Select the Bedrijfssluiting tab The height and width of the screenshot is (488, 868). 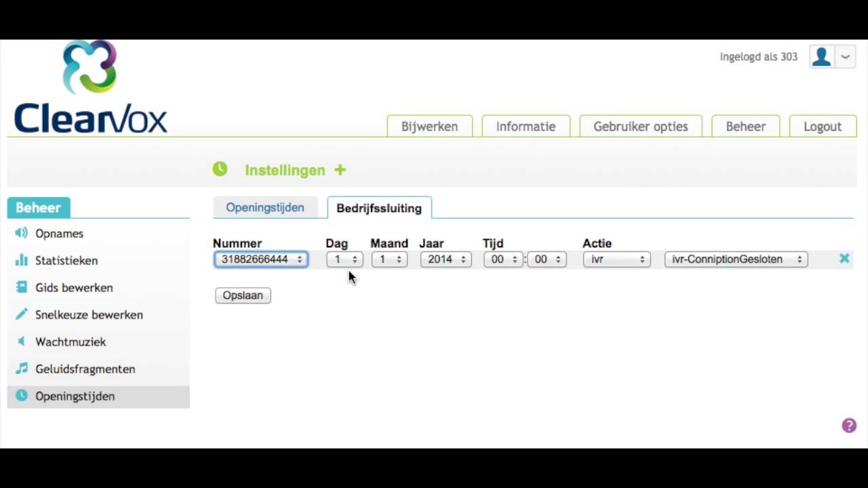pos(379,208)
